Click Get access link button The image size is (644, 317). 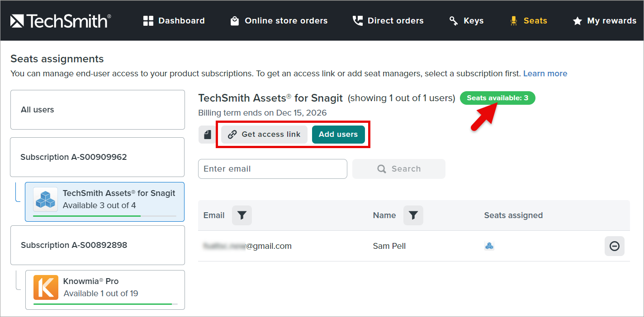pyautogui.click(x=265, y=135)
